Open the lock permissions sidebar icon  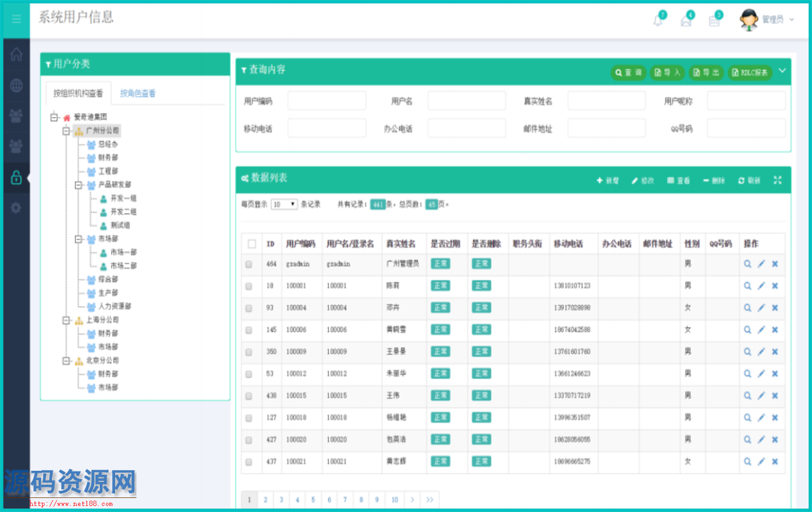17,178
